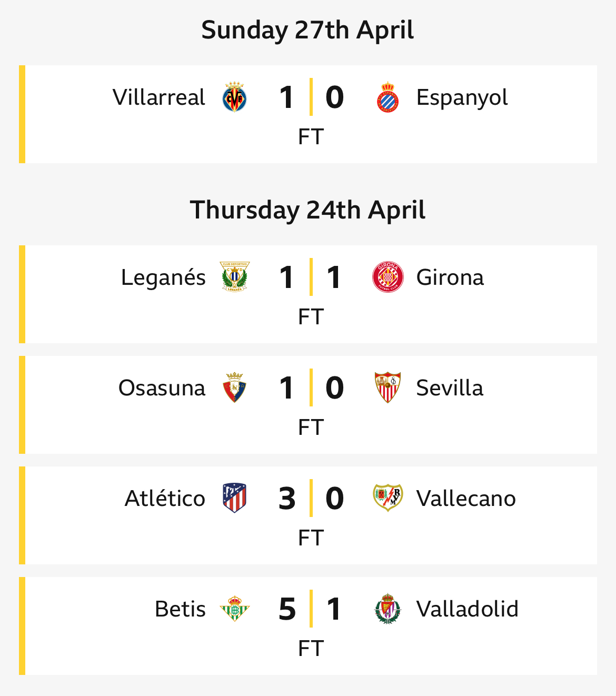Image resolution: width=616 pixels, height=696 pixels.
Task: Select the Atlético Madrid badge
Action: tap(234, 498)
